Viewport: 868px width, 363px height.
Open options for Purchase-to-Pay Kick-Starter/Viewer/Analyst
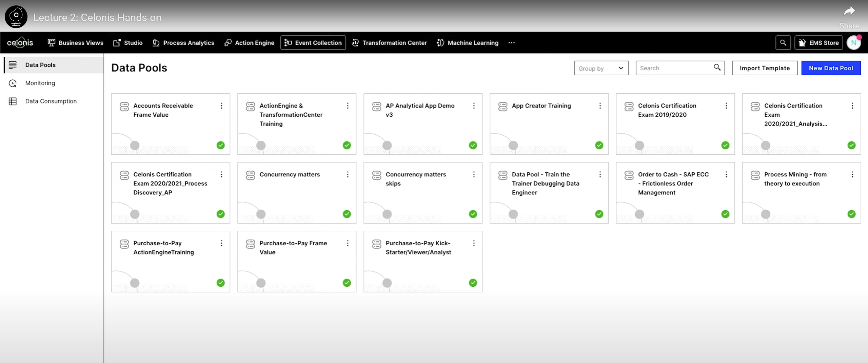[474, 243]
